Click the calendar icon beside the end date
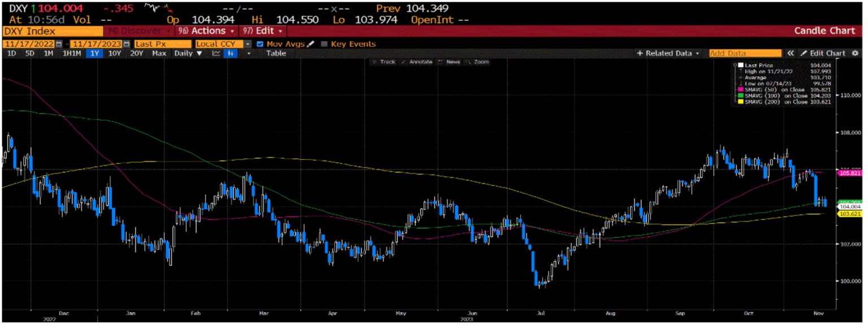Viewport: 868px width, 327px height. pyautogui.click(x=127, y=43)
